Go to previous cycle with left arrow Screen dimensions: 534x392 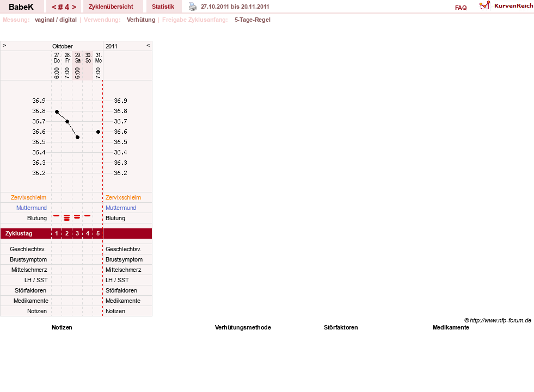coord(54,7)
